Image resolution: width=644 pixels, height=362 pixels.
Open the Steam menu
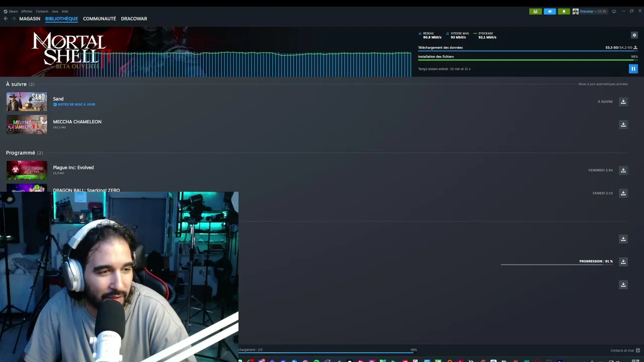pos(10,11)
